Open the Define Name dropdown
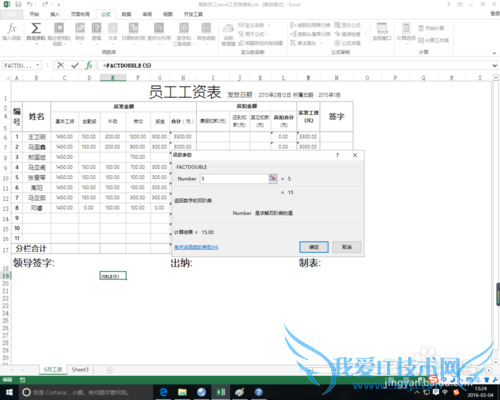This screenshot has height=400, width=500. 269,25
